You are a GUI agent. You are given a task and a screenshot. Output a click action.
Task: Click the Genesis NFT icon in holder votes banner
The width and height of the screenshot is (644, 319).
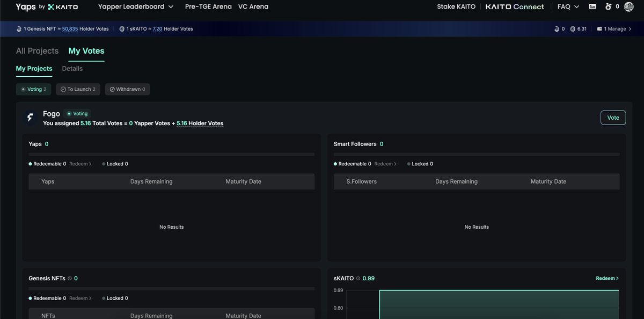19,29
